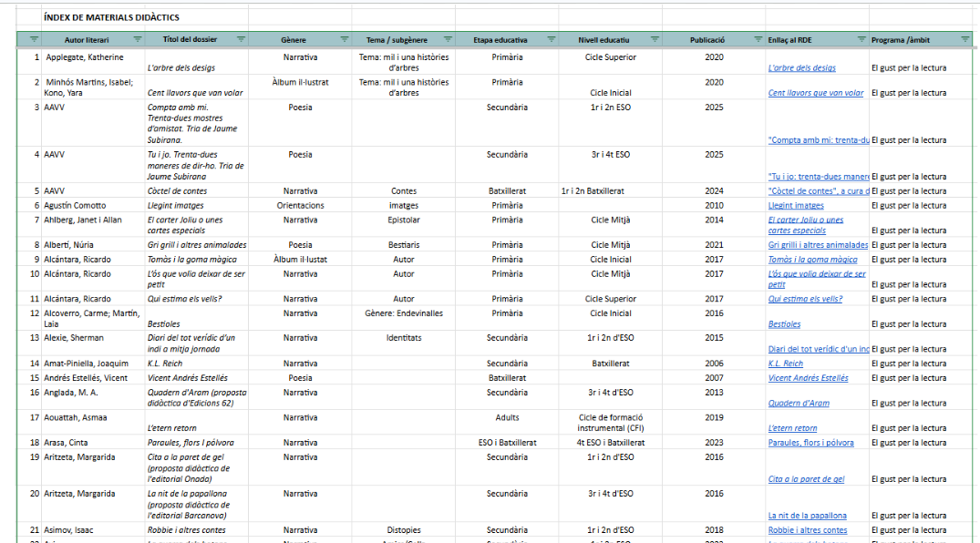This screenshot has width=980, height=543.
Task: Follow the "Llegint imatges" hyperlink
Action: tap(796, 206)
